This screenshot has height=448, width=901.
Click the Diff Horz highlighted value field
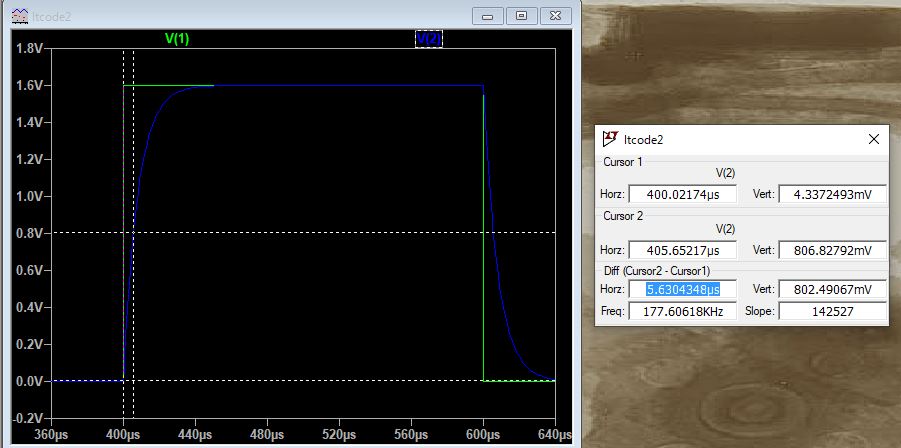(682, 289)
